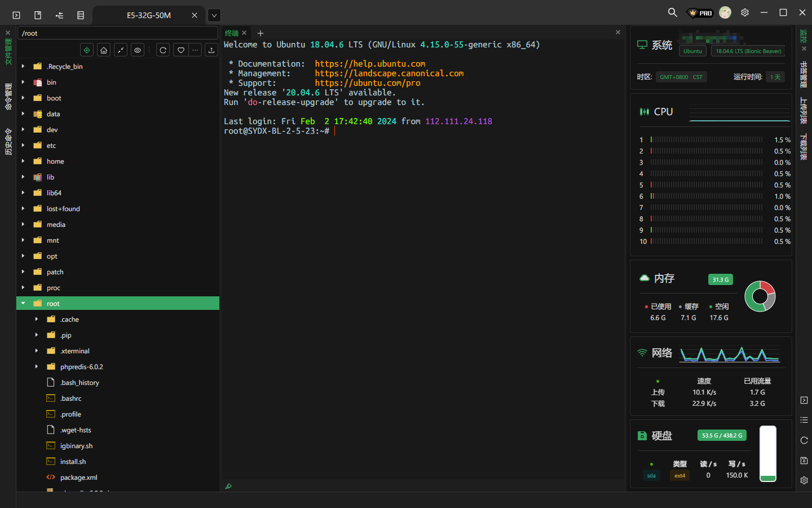The width and height of the screenshot is (812, 508).
Task: Close the monitoring panel X
Action: (804, 49)
